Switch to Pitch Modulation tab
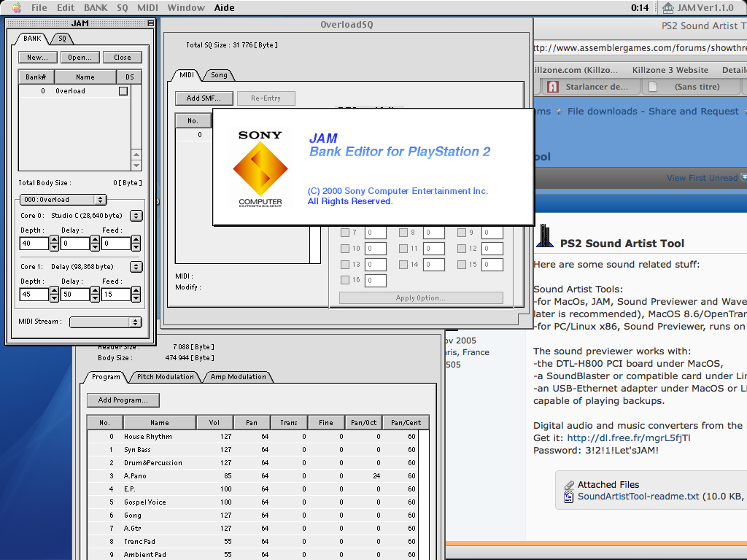Screen dimensions: 747x560 tap(166, 377)
